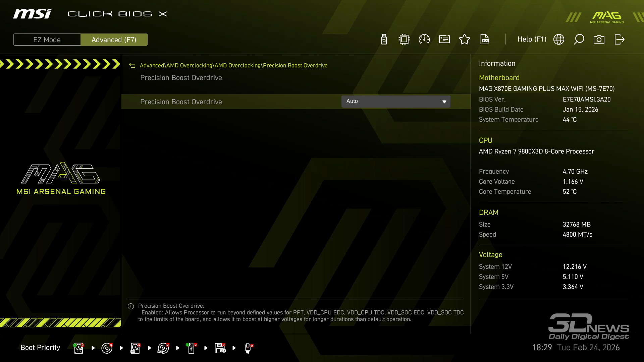Click the CPU chip icon in the toolbar
This screenshot has height=362, width=644.
(404, 40)
